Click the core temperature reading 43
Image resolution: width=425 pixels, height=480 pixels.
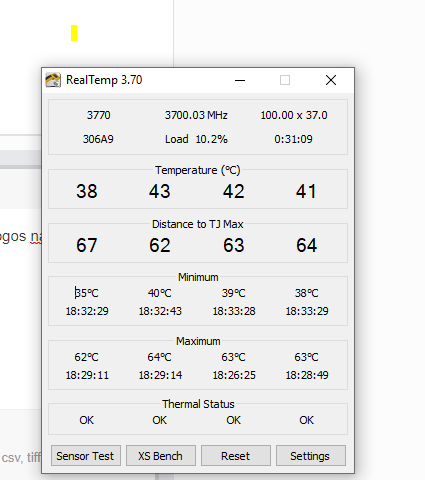(x=160, y=191)
